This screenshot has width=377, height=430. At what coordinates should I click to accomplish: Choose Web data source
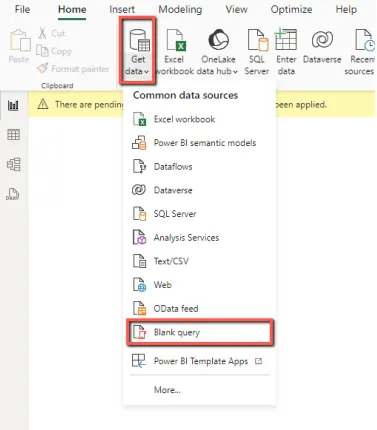tap(199, 285)
